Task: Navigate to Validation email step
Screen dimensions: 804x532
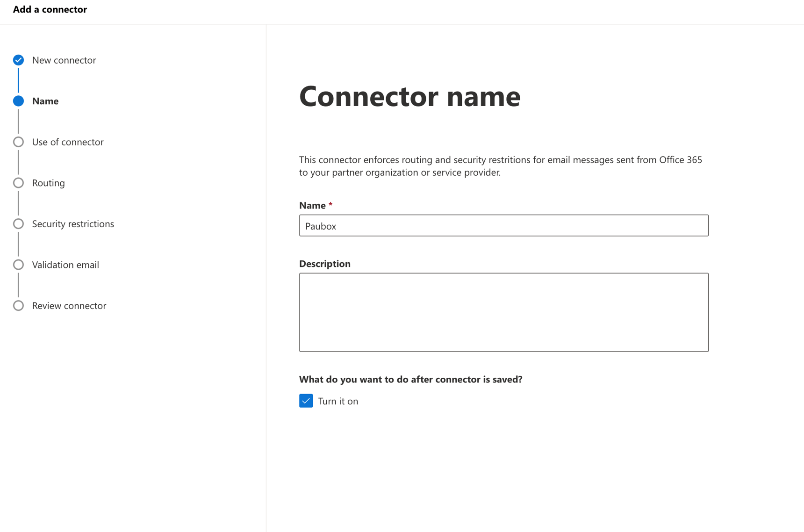Action: click(65, 264)
